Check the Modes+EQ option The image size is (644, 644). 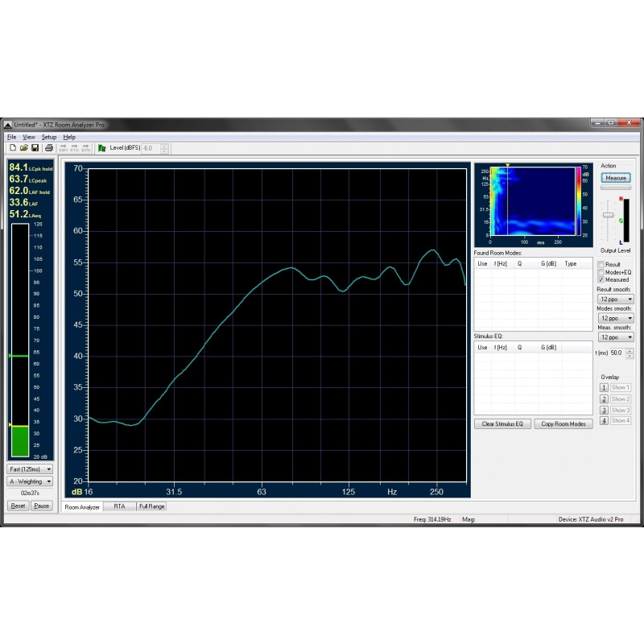(x=601, y=272)
